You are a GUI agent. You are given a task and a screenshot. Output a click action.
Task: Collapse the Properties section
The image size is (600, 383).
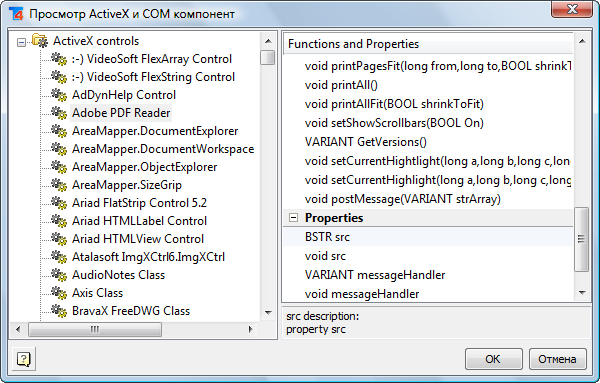click(293, 218)
